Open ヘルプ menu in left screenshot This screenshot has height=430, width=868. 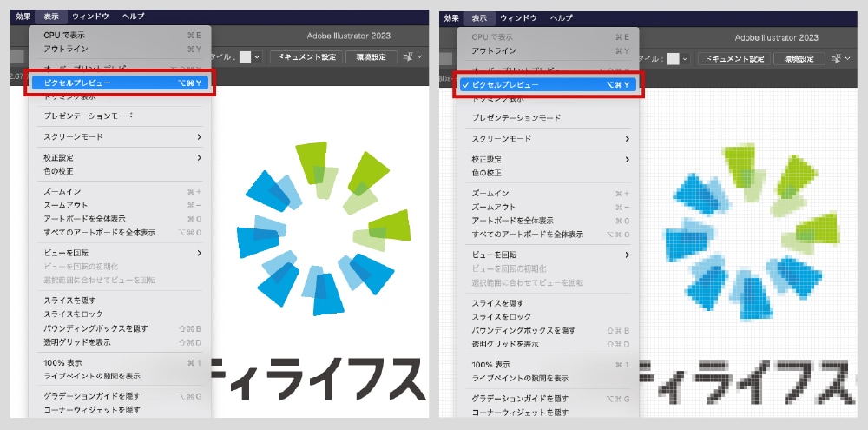(x=134, y=17)
